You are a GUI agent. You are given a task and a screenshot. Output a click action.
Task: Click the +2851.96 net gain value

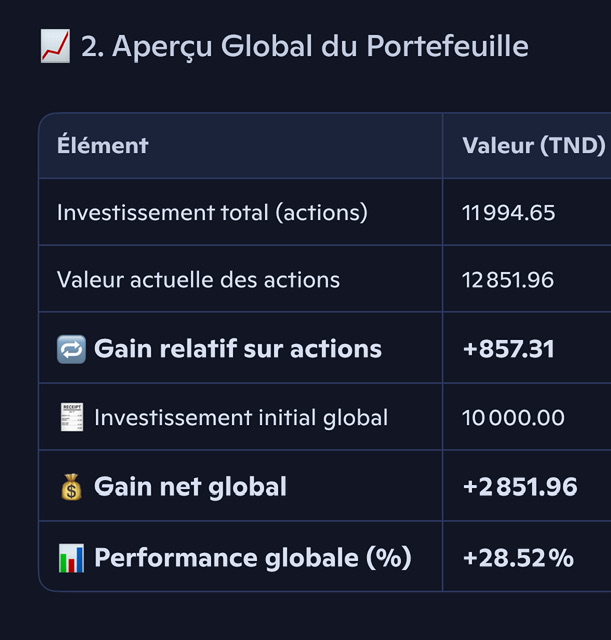(520, 487)
